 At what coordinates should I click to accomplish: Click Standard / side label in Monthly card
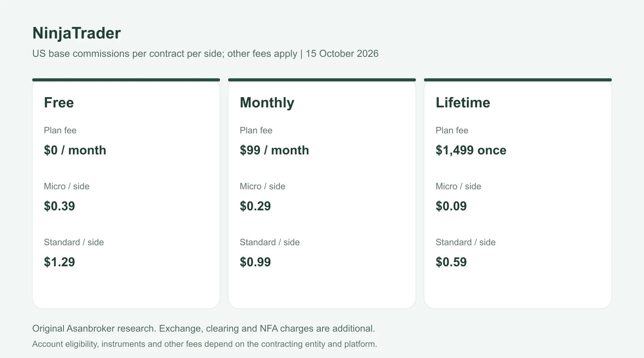[x=270, y=242]
